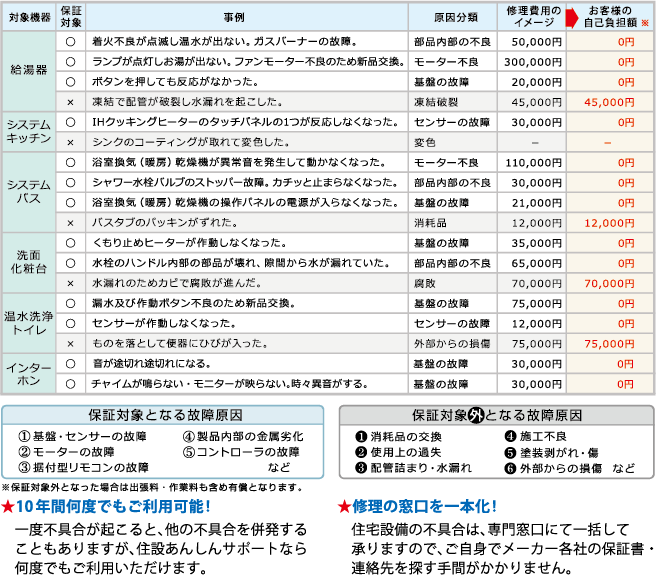Click the 保証対象外となる故障原因 grey heading

(497, 415)
